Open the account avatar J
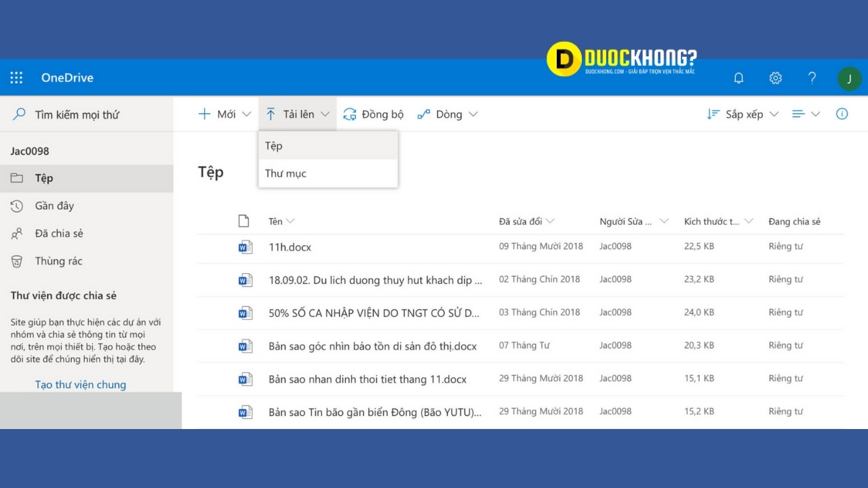This screenshot has height=488, width=868. tap(850, 79)
